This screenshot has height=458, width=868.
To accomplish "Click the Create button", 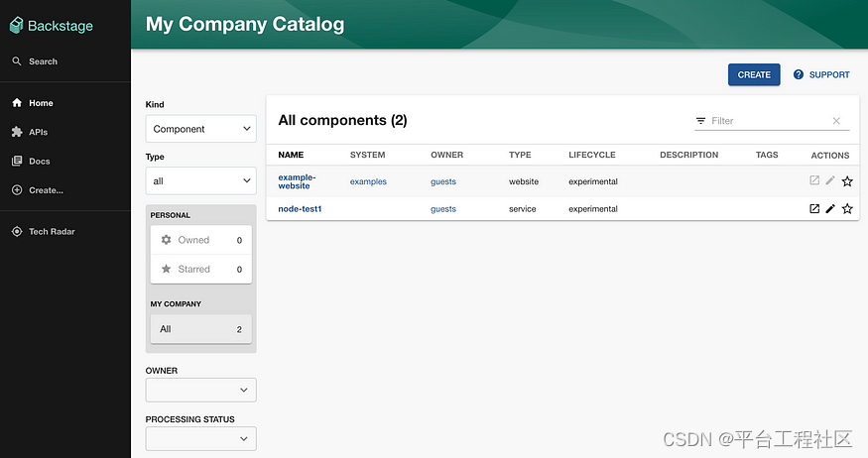I will [754, 74].
